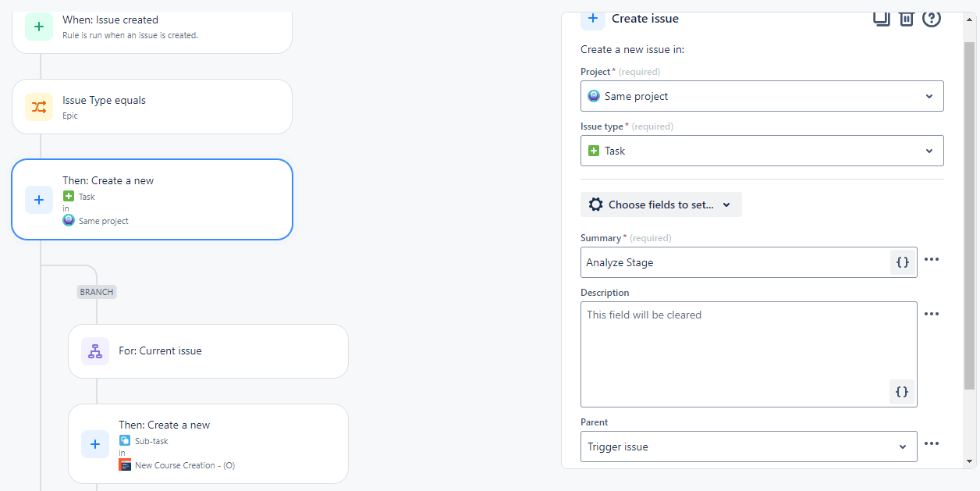Click plus icon of Create a new Task step

click(39, 200)
